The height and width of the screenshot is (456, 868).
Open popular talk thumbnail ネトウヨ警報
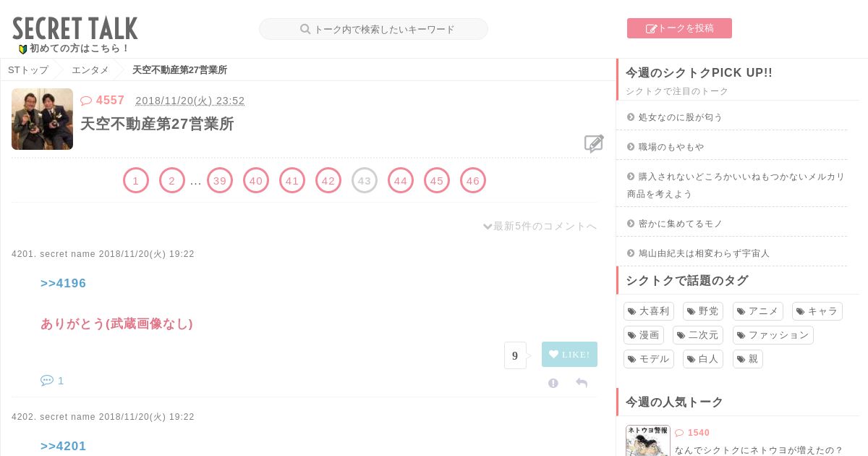(x=648, y=440)
